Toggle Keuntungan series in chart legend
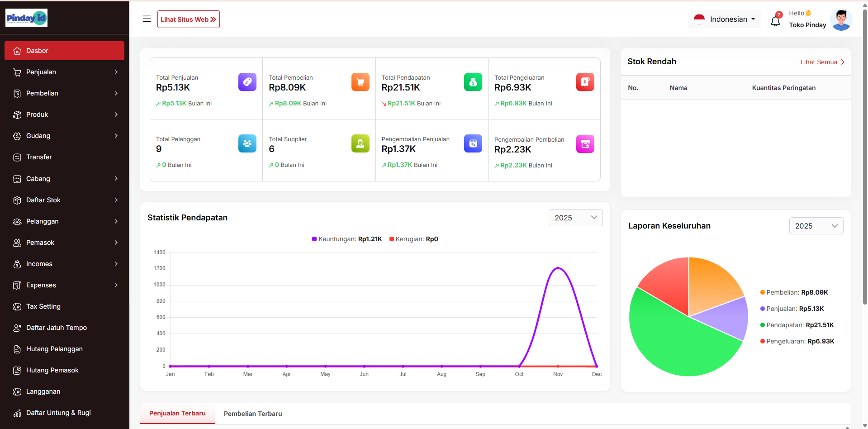 pyautogui.click(x=347, y=239)
